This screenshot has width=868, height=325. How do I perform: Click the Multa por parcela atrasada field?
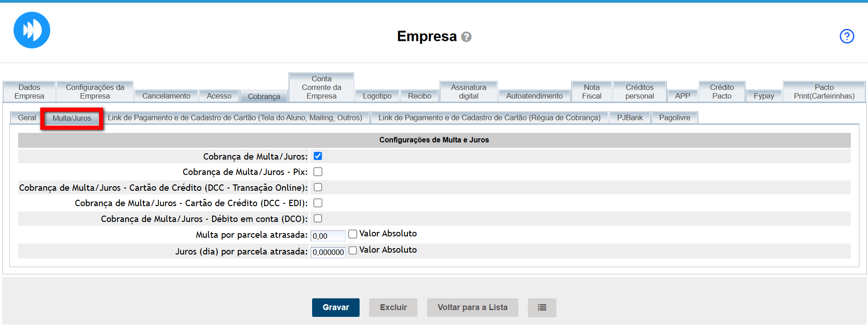(x=327, y=236)
